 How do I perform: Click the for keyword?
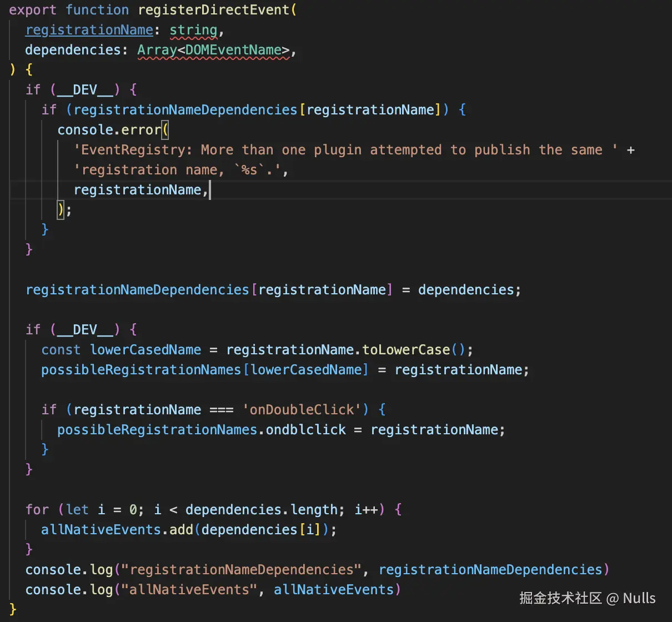37,510
